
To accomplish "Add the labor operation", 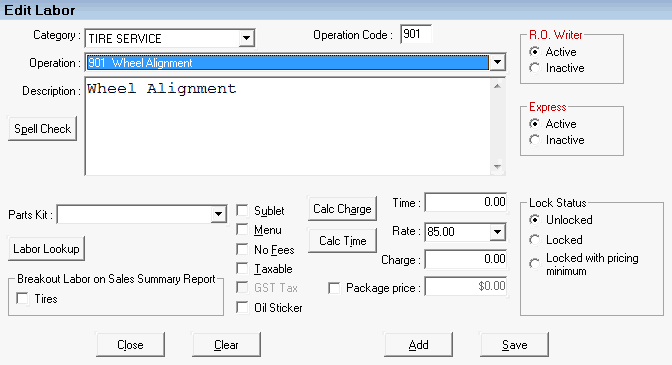I will point(418,344).
